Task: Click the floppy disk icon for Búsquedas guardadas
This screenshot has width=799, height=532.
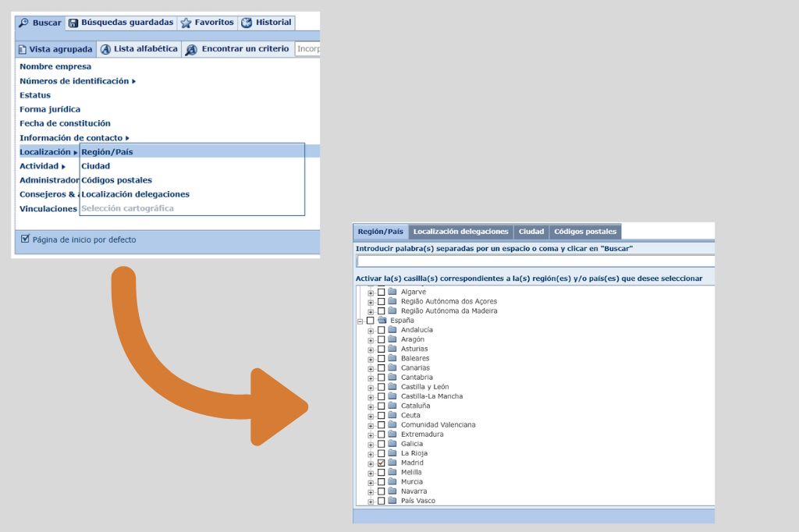Action: click(73, 23)
